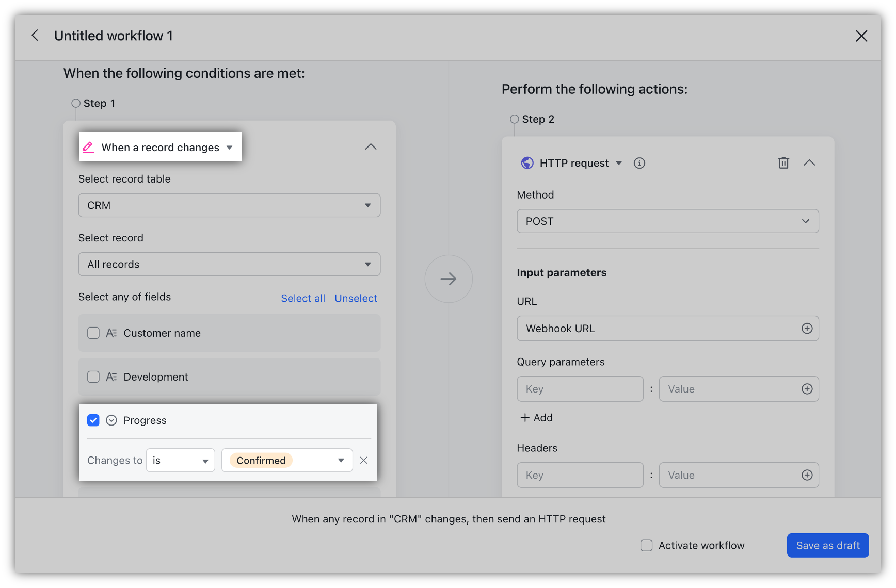Viewport: 896px width, 588px height.
Task: Click the Headers Key input field
Action: click(580, 475)
